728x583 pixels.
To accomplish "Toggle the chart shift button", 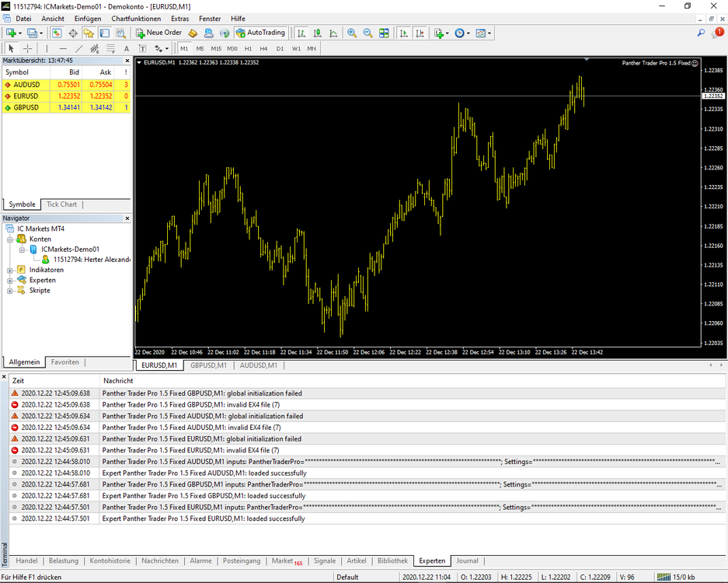I will tap(420, 33).
